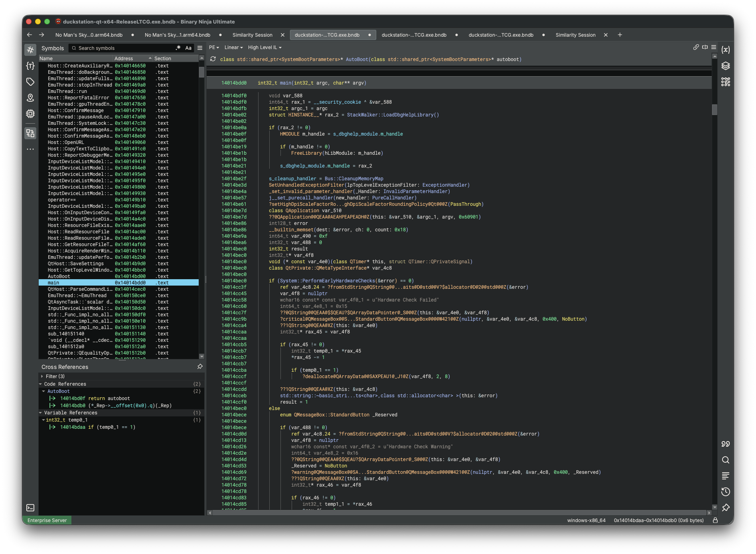Open the view hamburger menu in code header

[x=714, y=47]
